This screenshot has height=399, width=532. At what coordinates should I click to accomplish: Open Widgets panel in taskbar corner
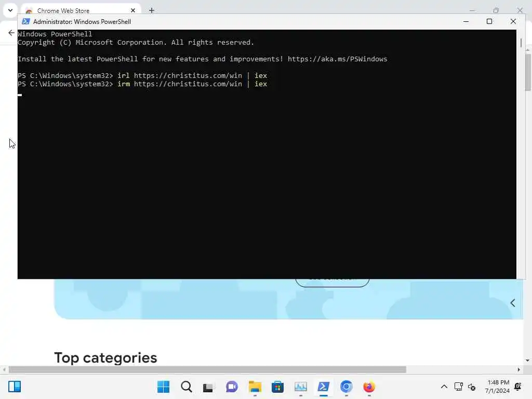click(x=15, y=387)
